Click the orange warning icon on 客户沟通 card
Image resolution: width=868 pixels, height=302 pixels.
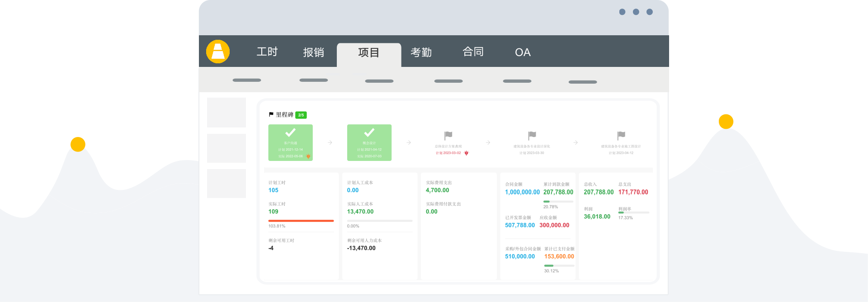click(308, 156)
